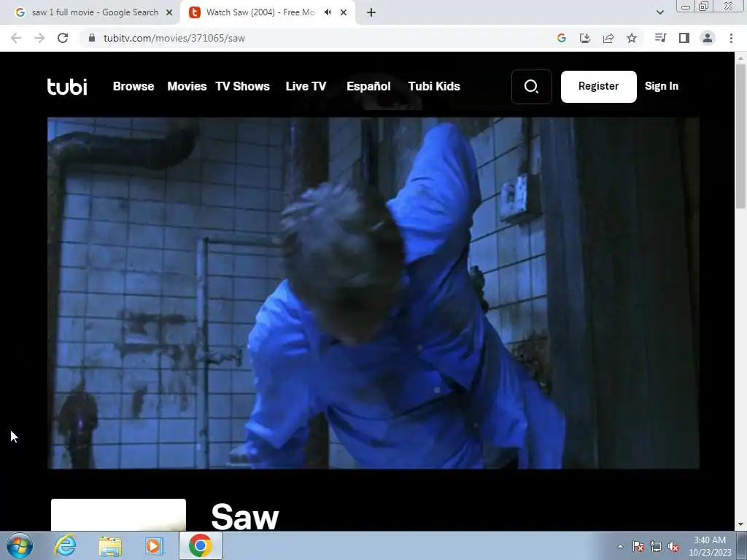Open the taskbar clock showing 3:40 AM
This screenshot has height=560, width=747.
pos(710,546)
